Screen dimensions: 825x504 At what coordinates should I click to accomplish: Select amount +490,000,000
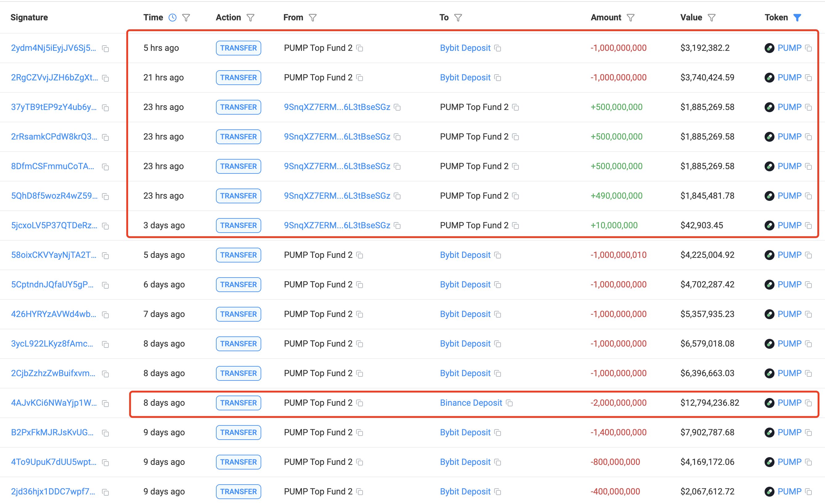click(x=616, y=196)
